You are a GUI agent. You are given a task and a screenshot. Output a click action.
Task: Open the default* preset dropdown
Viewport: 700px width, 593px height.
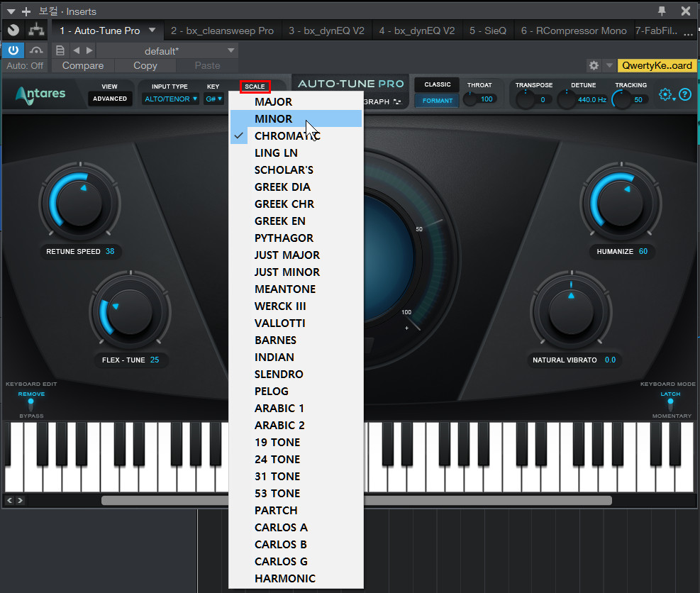[x=167, y=50]
